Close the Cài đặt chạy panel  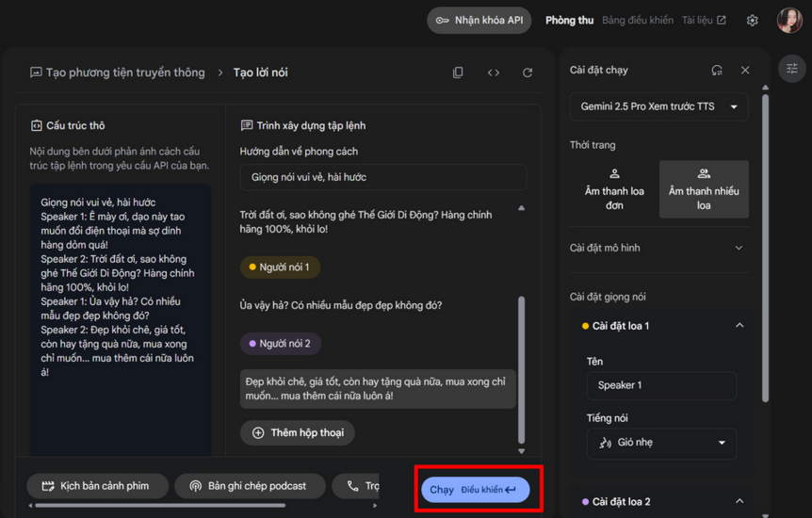click(x=745, y=70)
